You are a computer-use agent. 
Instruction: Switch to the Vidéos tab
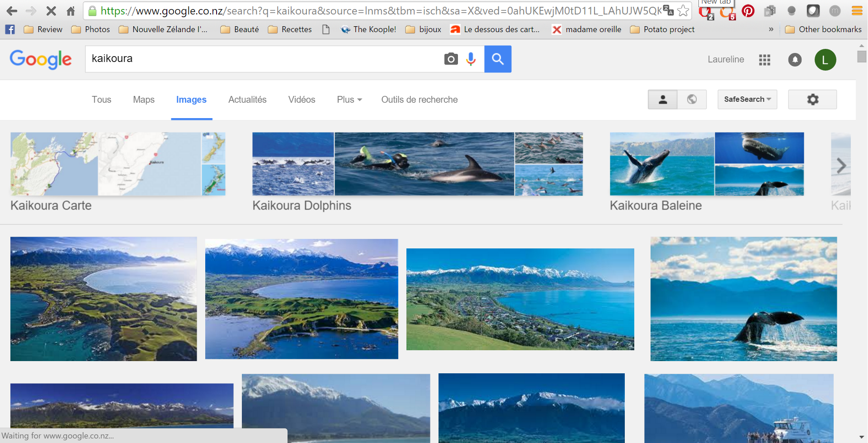(302, 100)
